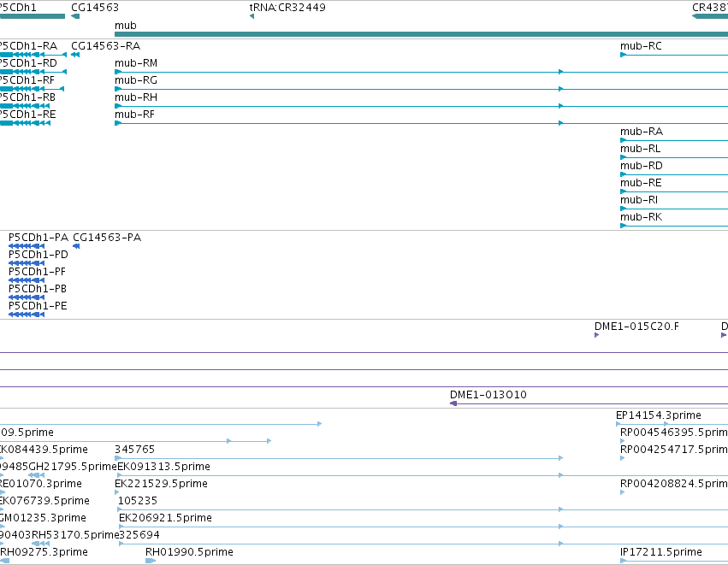Viewport: 728px width, 565px height.
Task: Select the RP004208824.5prime EST label
Action: pos(674,484)
